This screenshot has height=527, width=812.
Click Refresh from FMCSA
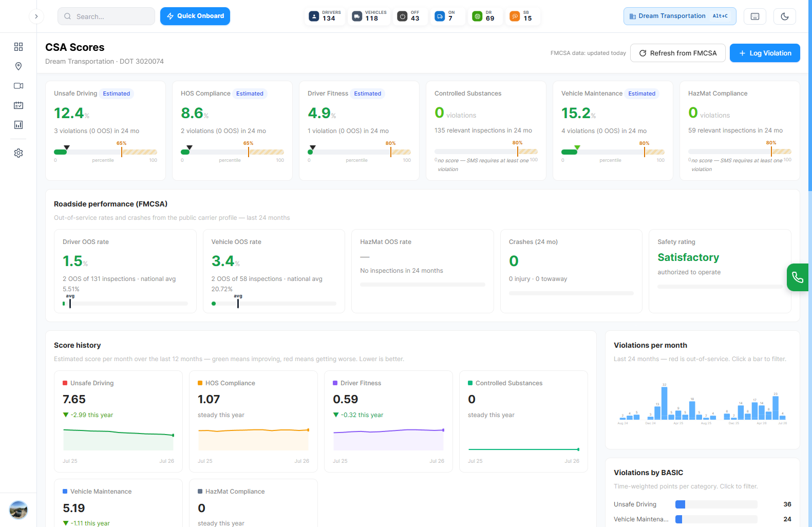point(678,53)
